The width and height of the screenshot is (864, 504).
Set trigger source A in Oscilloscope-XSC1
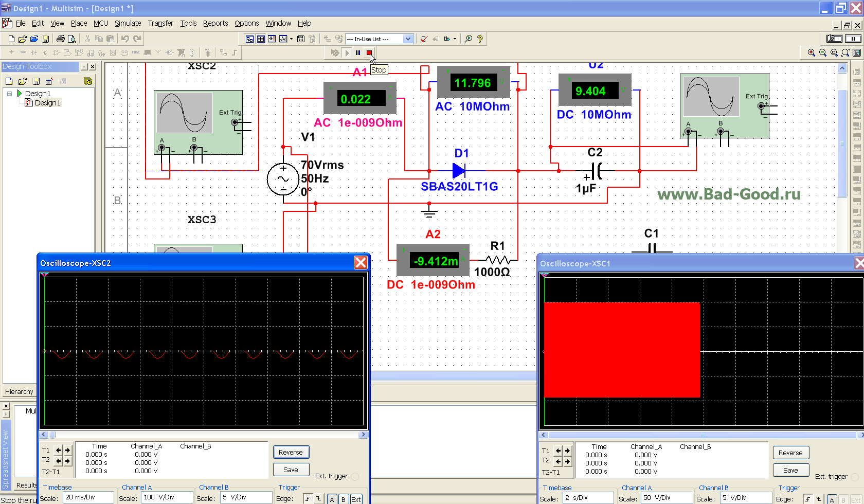[832, 499]
